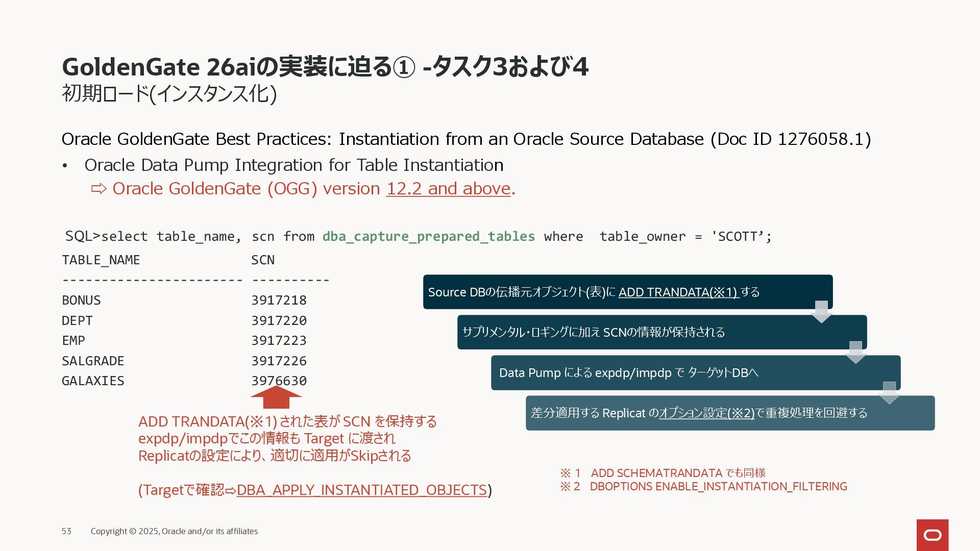Click GALAXIES SCN value 3976630
The width and height of the screenshot is (980, 551).
click(279, 381)
